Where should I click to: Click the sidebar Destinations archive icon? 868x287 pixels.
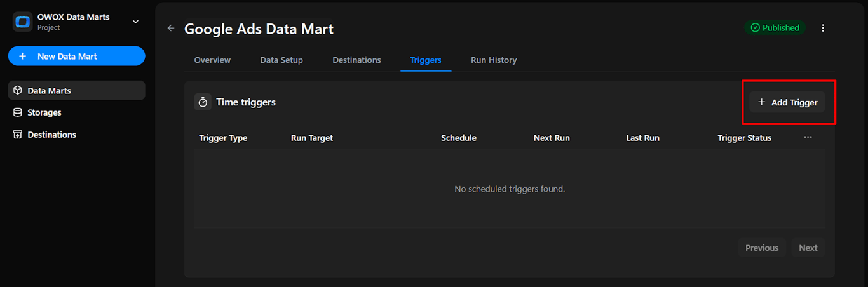(x=18, y=135)
